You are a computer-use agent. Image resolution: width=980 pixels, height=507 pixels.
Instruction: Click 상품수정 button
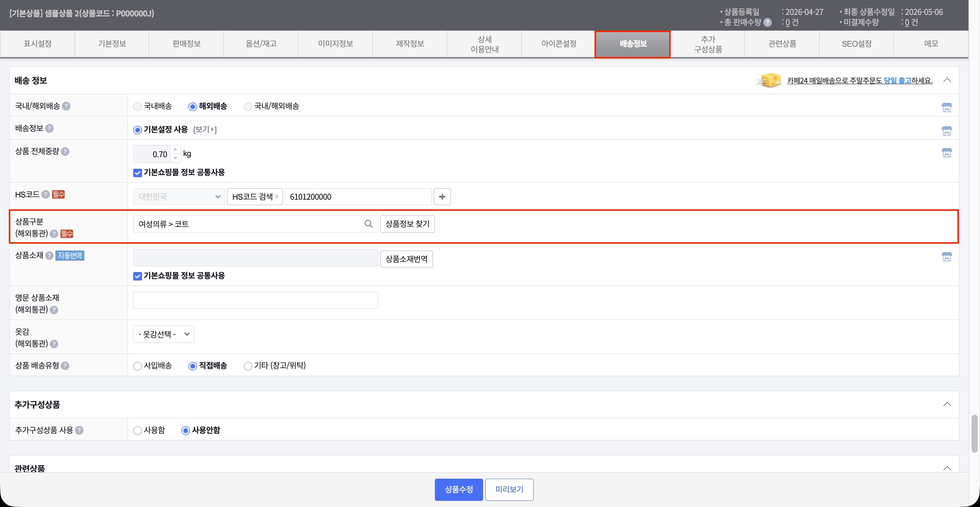pos(459,489)
